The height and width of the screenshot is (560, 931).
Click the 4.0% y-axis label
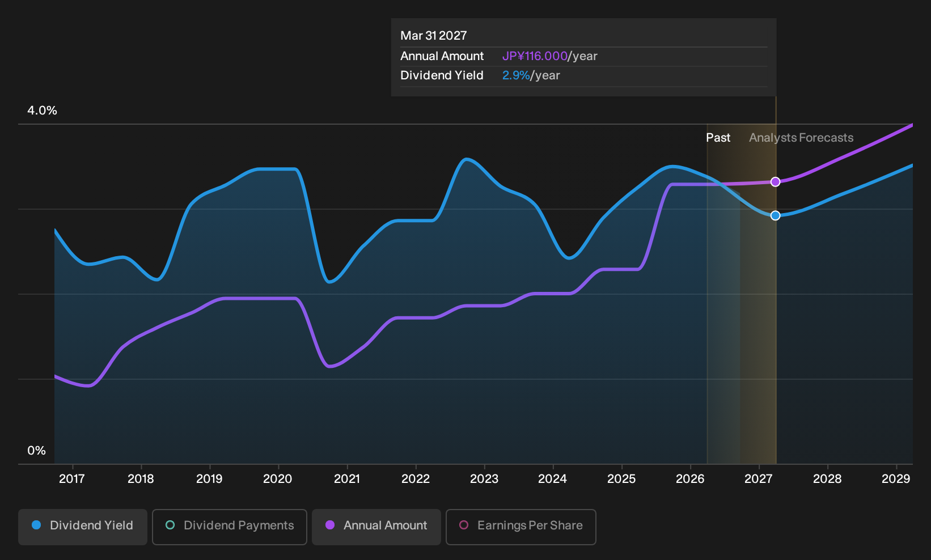point(43,111)
